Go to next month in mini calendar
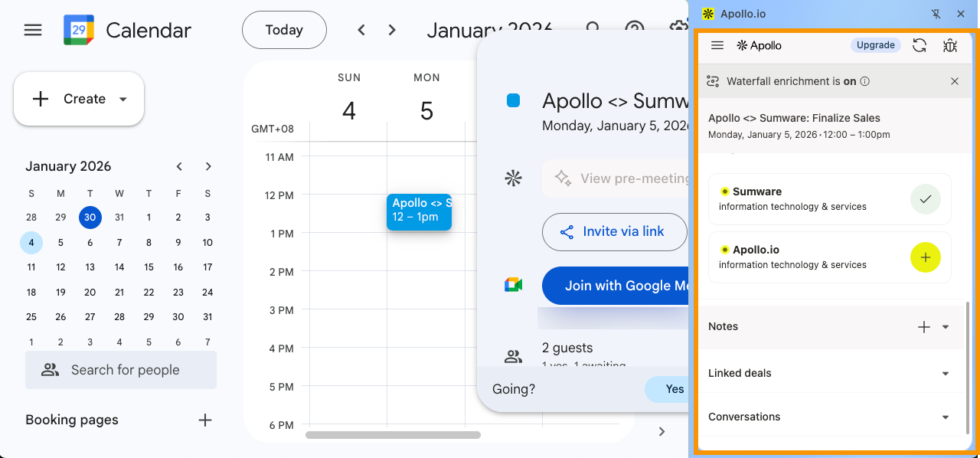This screenshot has width=980, height=458. click(x=208, y=166)
